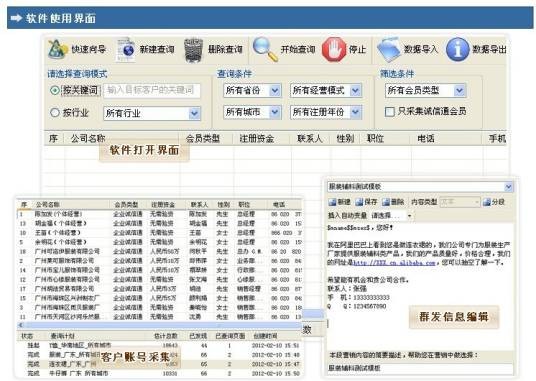Open the 所有注册年份 dropdown
This screenshot has height=381, width=536.
(x=326, y=112)
